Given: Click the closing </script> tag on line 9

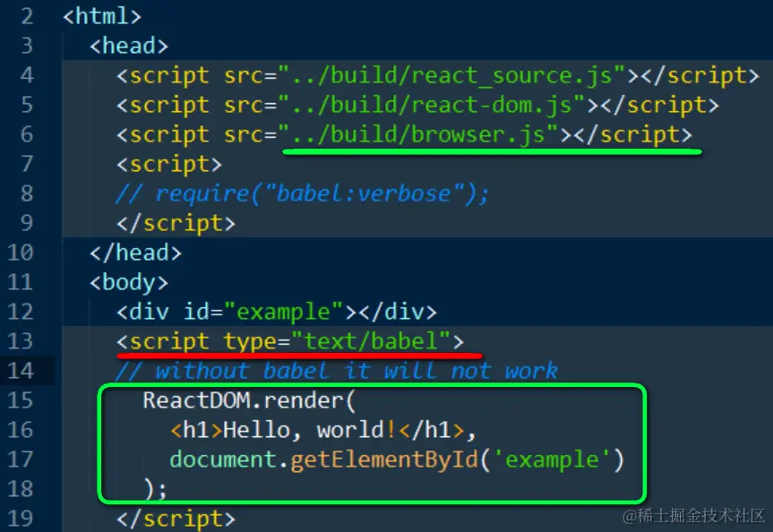Looking at the screenshot, I should click(176, 223).
